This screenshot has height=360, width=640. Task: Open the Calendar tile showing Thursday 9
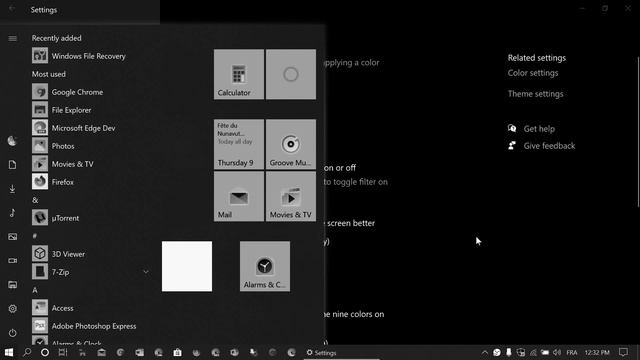[x=239, y=144]
